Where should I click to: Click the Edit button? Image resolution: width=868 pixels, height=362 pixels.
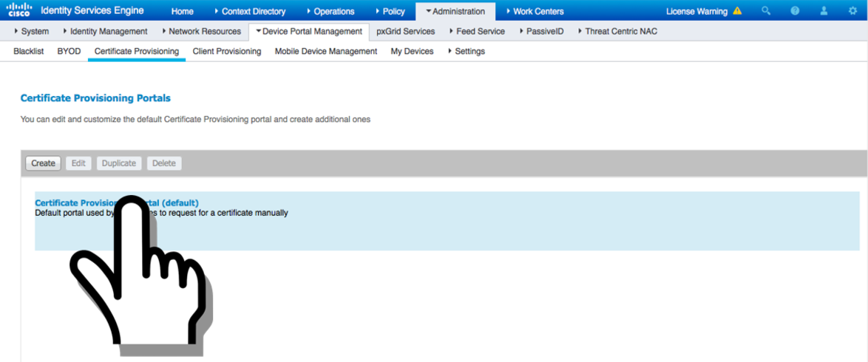point(78,163)
